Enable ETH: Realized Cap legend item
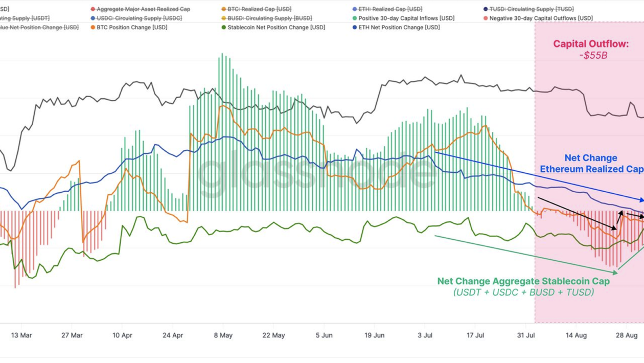 [x=387, y=9]
